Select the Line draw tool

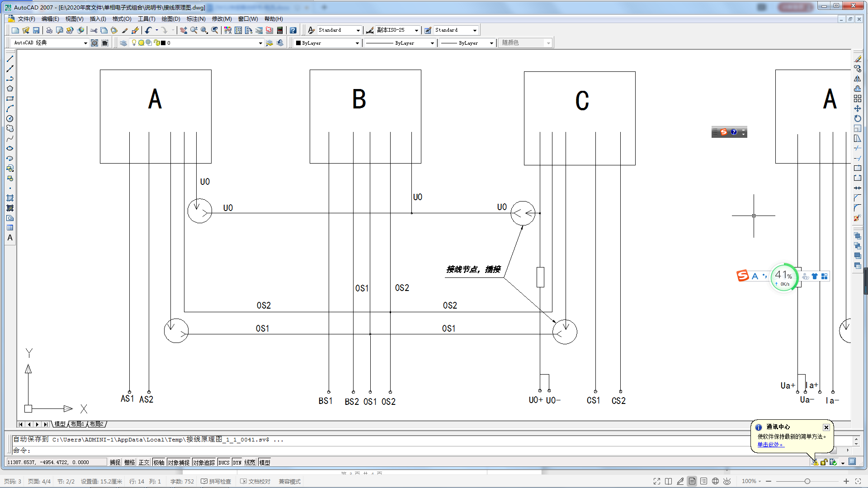[10, 59]
